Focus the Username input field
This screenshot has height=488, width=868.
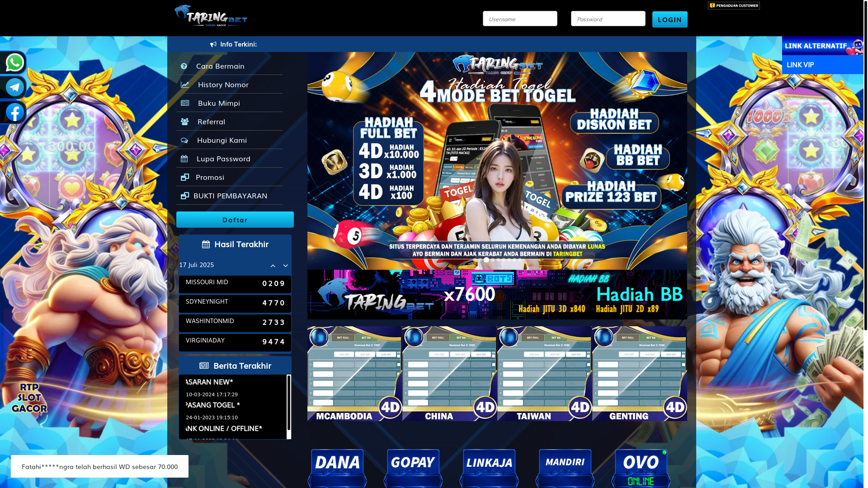[520, 19]
